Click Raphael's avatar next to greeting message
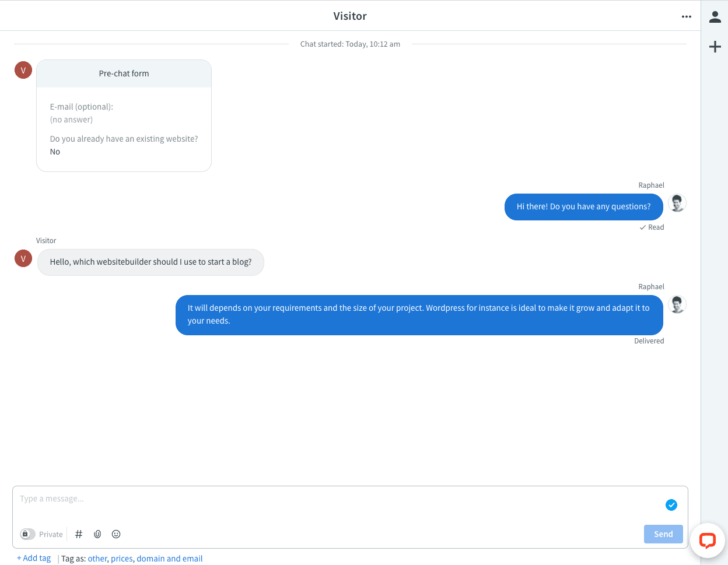 coord(677,203)
